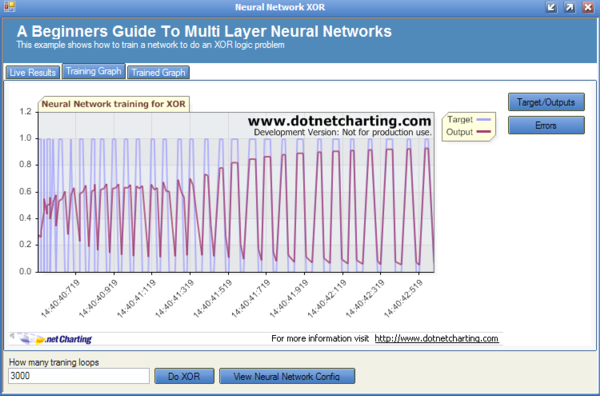
Task: Click the 14:40:41:919 axis label
Action: tap(289, 299)
